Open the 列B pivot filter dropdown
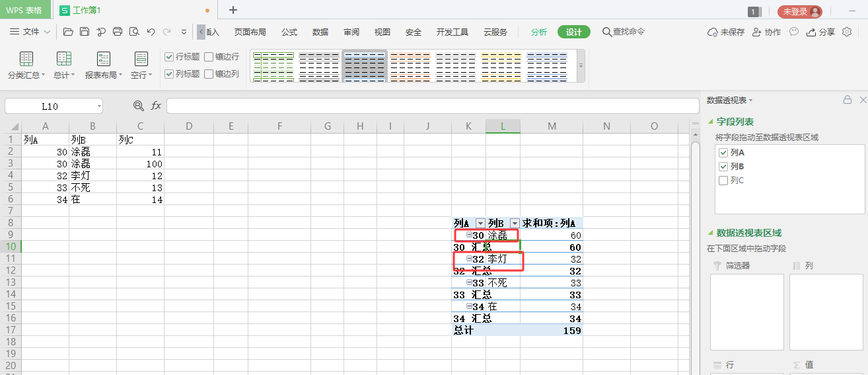Screen dimensions: 868x375 point(515,224)
